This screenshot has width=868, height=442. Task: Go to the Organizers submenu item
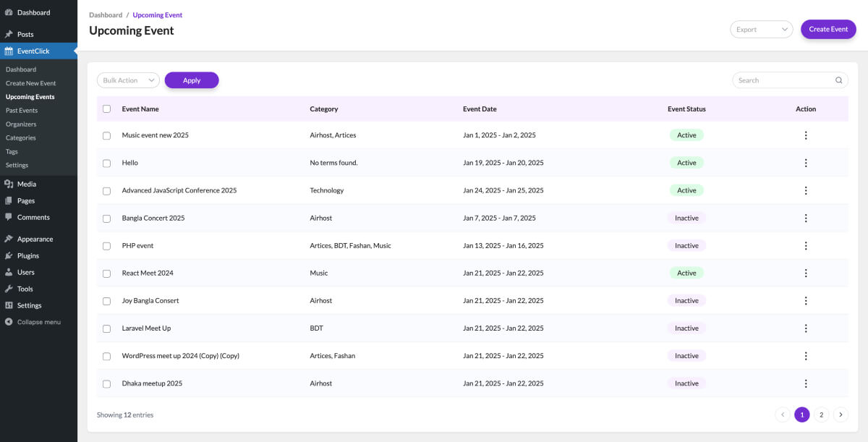pyautogui.click(x=21, y=124)
